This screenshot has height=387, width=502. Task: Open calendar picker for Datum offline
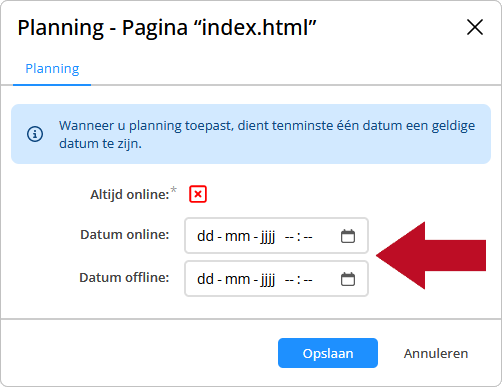point(348,279)
